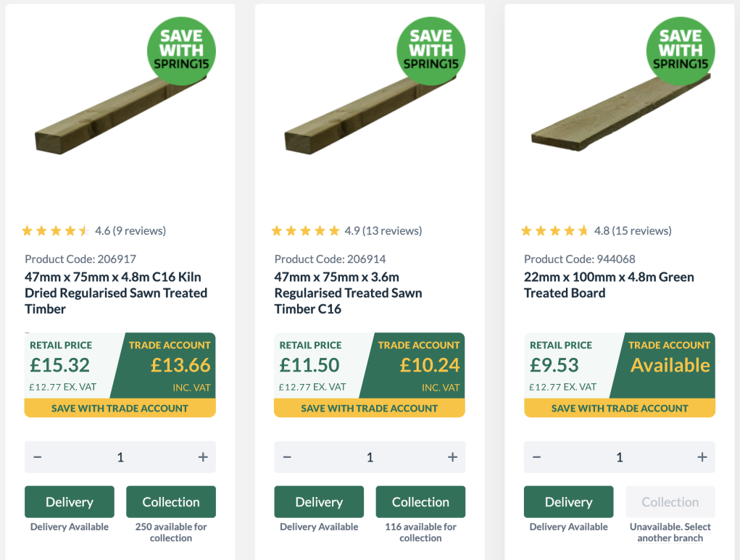The height and width of the screenshot is (560, 740).
Task: Click the TRADE ACCOUNT Available panel
Action: [x=669, y=364]
